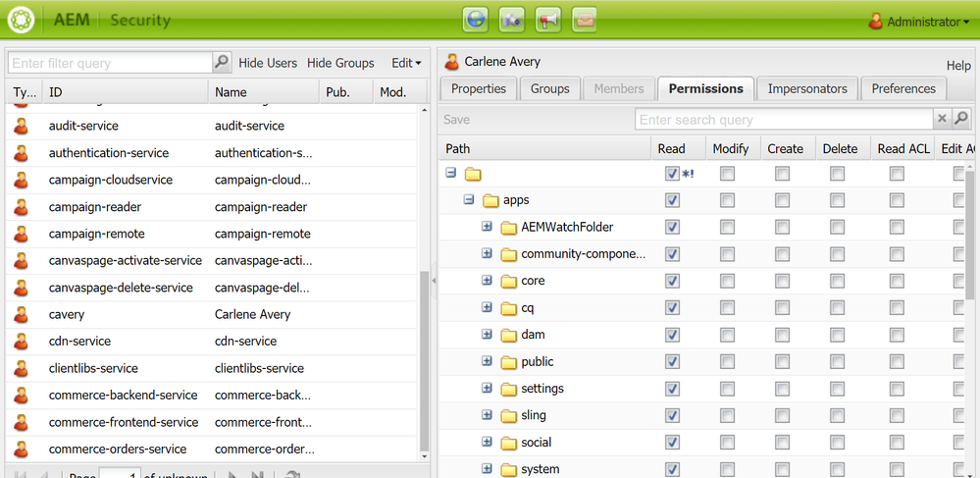Click user icon for clientlibs-service row
Image resolution: width=980 pixels, height=478 pixels.
click(22, 368)
